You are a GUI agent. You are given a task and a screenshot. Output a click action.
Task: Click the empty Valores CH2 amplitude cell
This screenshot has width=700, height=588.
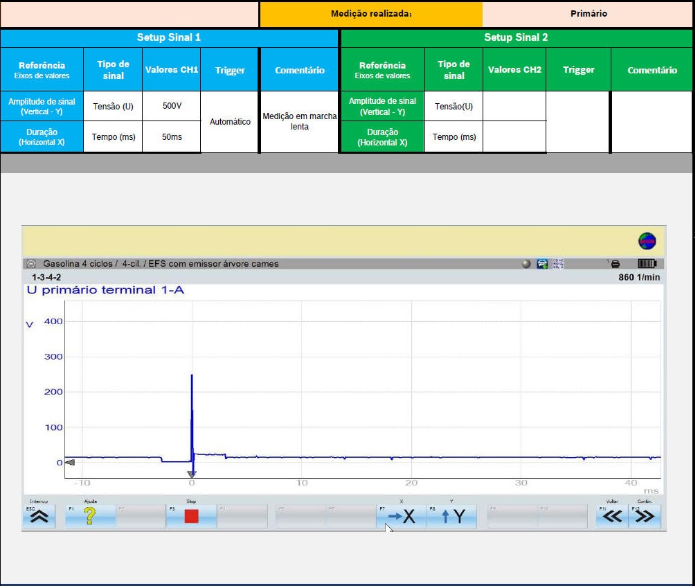coord(514,106)
